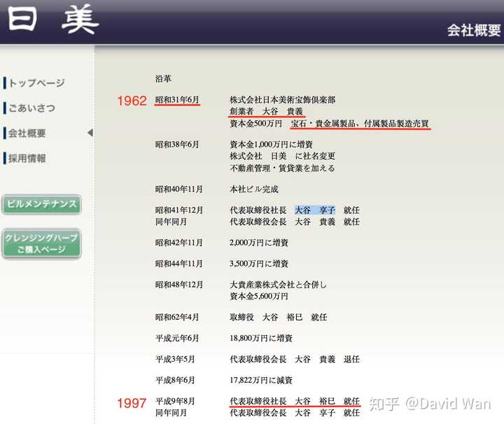Select the 会社概要 sidebar menu item

(27, 133)
